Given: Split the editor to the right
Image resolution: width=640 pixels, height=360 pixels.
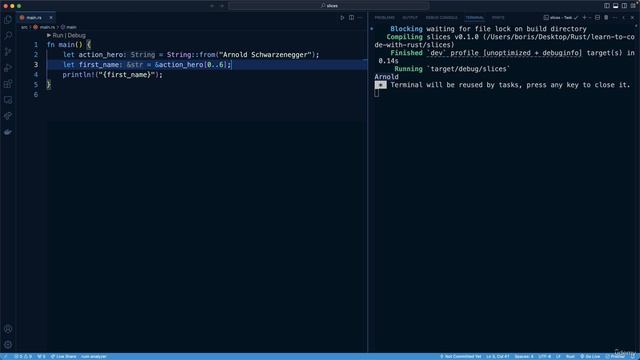Looking at the screenshot, I should [x=351, y=18].
